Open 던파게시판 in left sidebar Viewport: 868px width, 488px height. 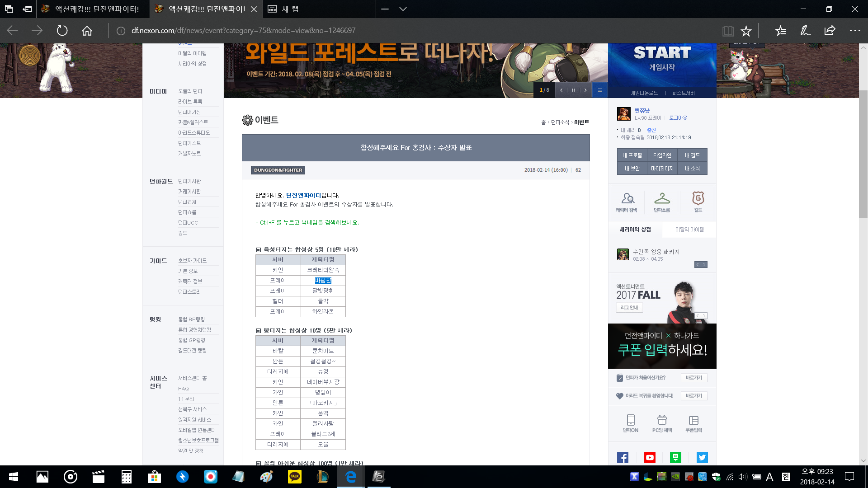coord(189,181)
